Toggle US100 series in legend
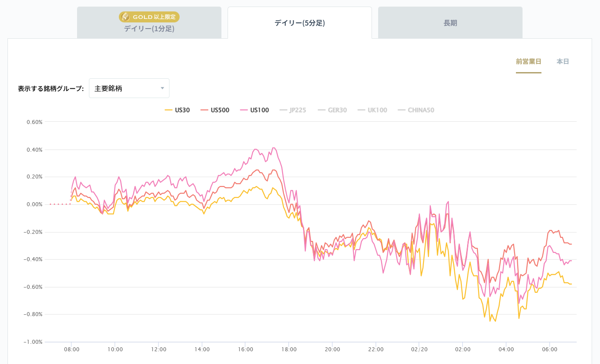 254,110
